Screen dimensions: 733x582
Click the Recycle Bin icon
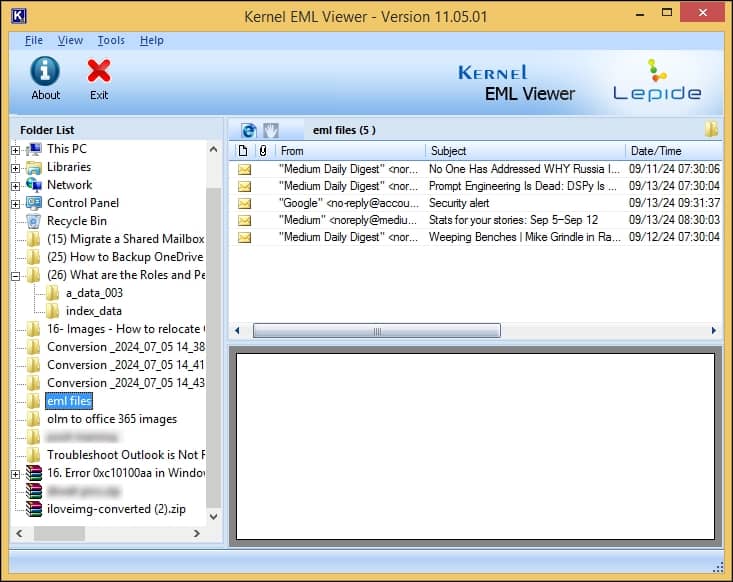point(34,221)
